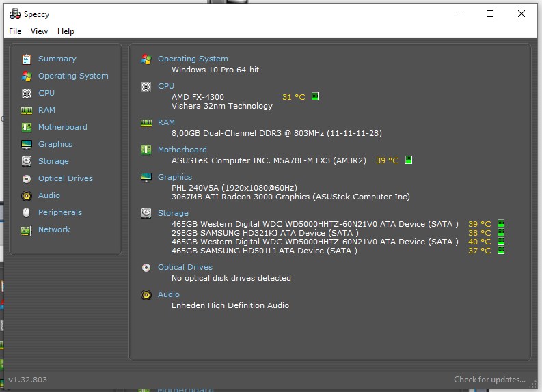
Task: Open Network section from sidebar
Action: (x=54, y=229)
